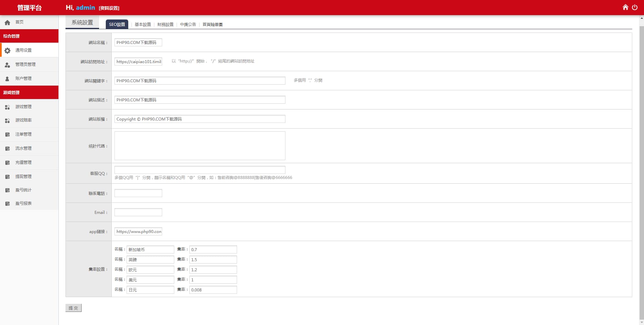This screenshot has height=325, width=644.
Task: Click the power logout icon
Action: tap(635, 7)
